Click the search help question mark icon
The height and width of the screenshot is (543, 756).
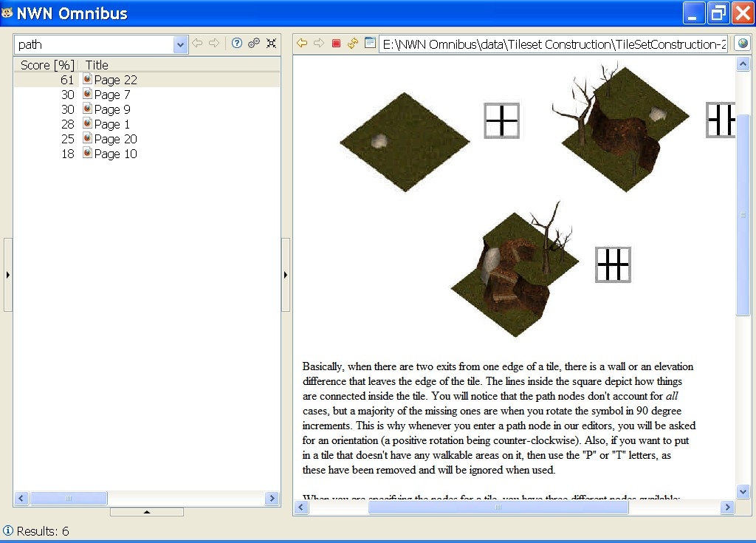[x=237, y=44]
